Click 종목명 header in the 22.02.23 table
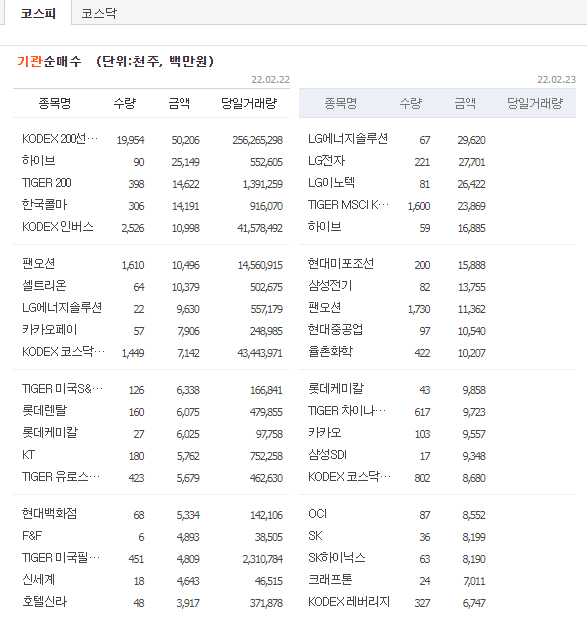This screenshot has height=620, width=587. coord(340,103)
